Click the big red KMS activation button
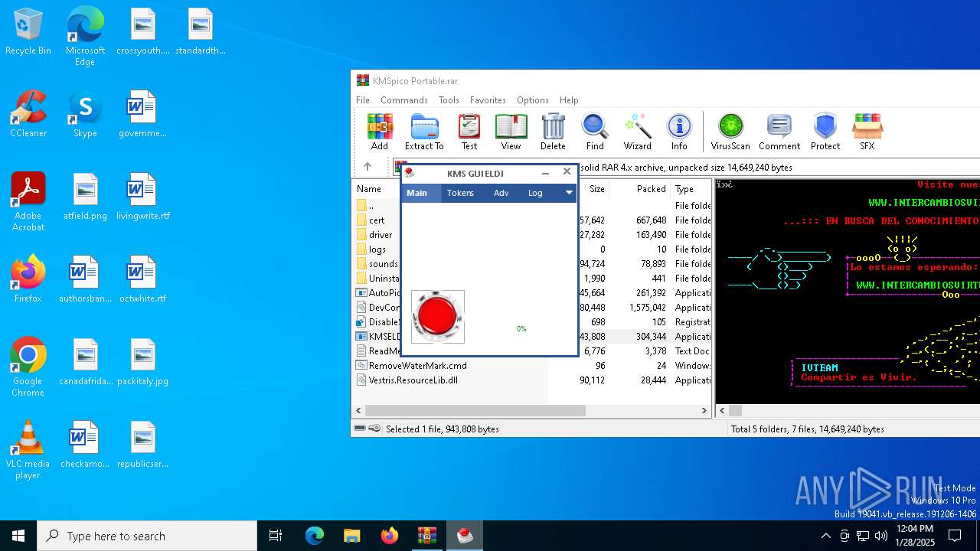Screen dimensions: 980x551 click(438, 316)
